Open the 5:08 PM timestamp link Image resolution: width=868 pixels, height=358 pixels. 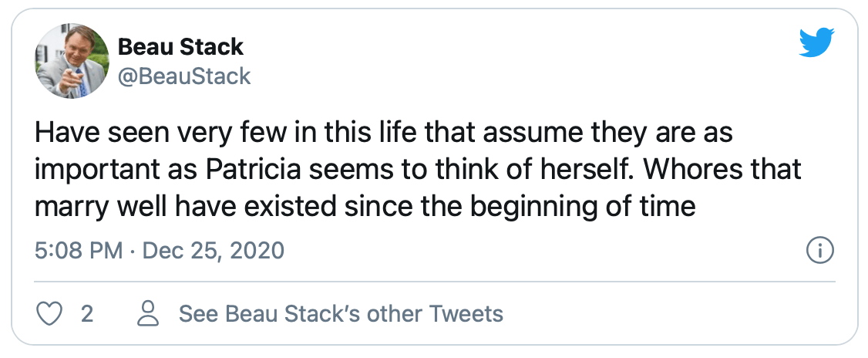click(x=79, y=251)
